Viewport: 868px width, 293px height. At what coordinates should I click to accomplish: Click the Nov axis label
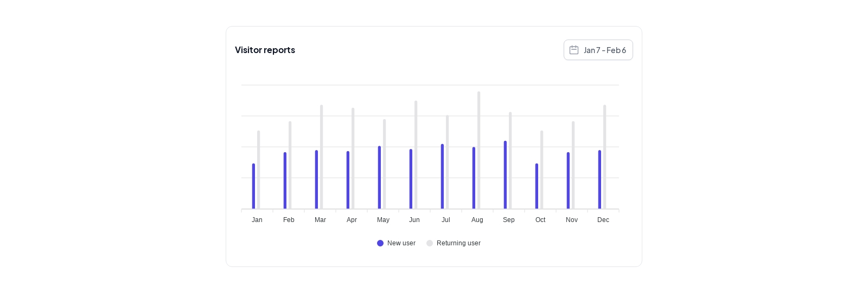pyautogui.click(x=572, y=220)
